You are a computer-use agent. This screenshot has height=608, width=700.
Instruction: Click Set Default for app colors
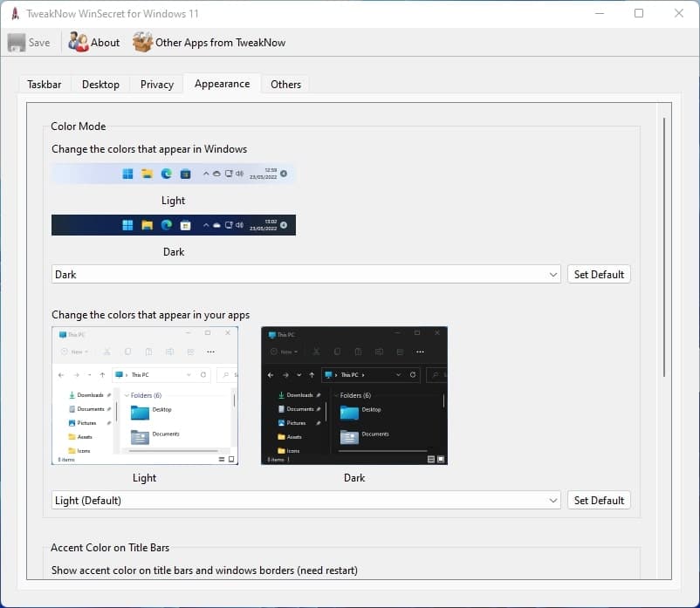[599, 500]
